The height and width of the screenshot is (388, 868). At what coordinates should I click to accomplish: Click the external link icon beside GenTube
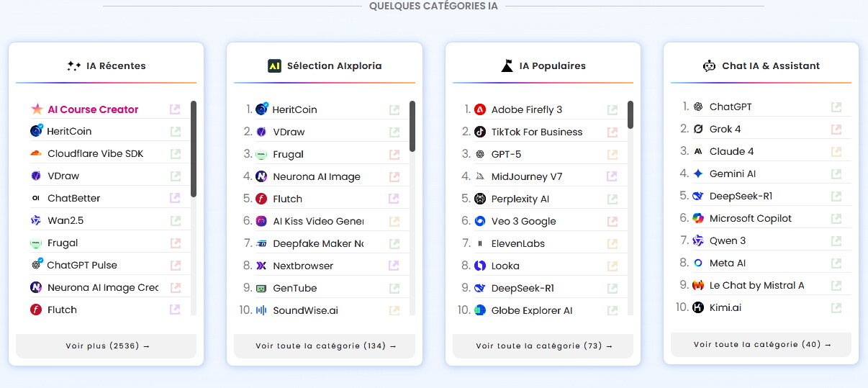[x=394, y=289]
